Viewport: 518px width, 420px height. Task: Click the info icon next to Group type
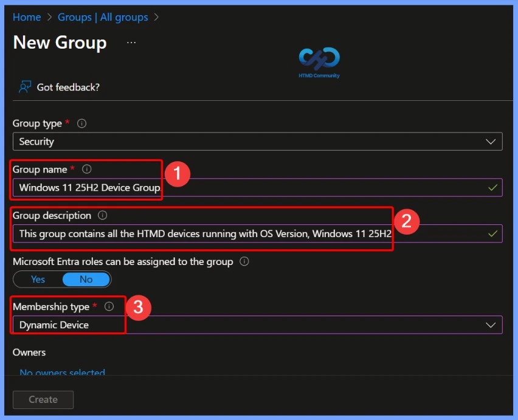[81, 123]
